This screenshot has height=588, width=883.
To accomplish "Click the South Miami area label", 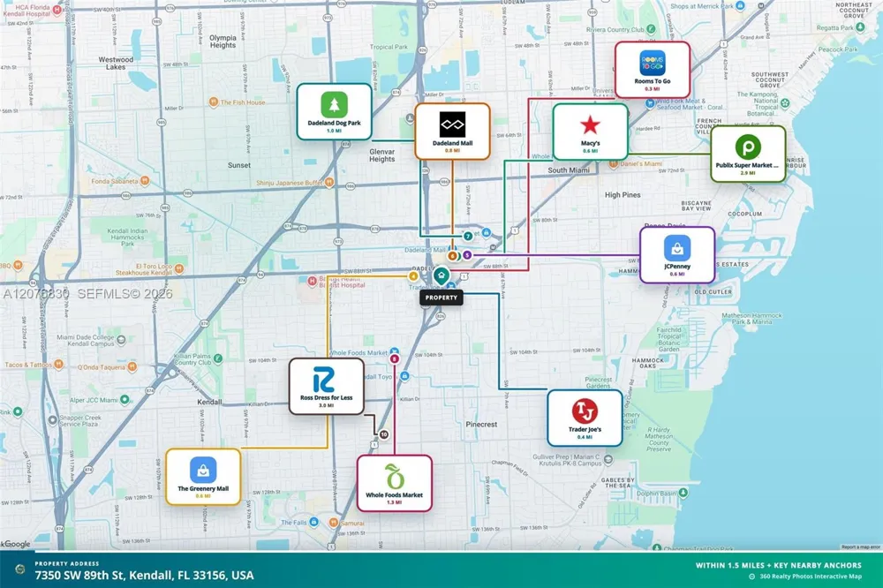I will coord(569,170).
